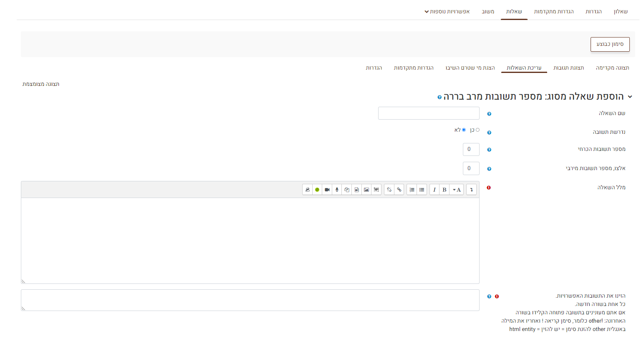This screenshot has height=341, width=644.
Task: Open the אפשרויות נוספות dropdown menu
Action: pos(447,12)
